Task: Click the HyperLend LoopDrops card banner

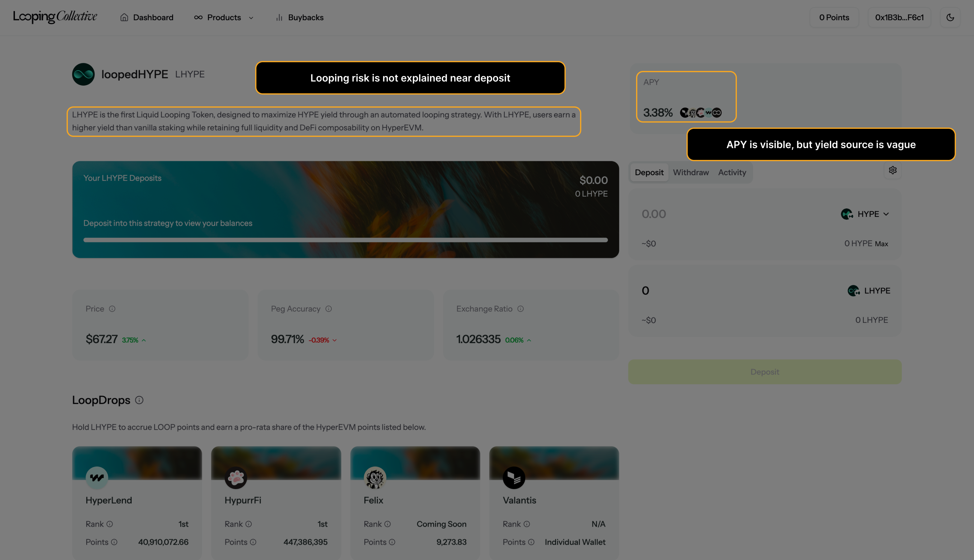Action: tap(137, 463)
